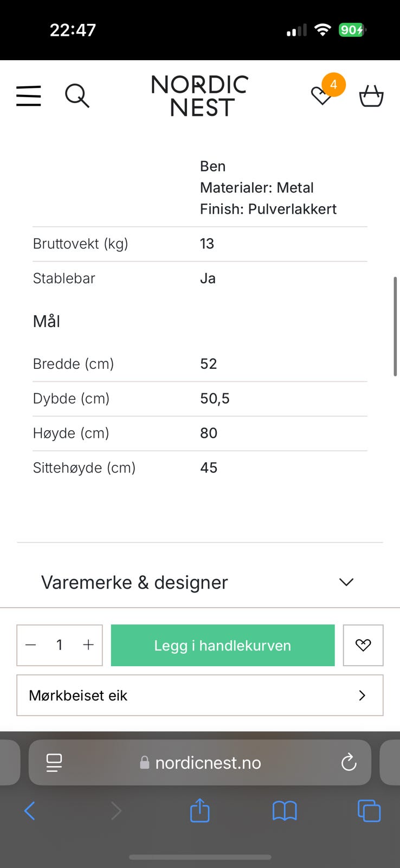This screenshot has height=868, width=400.
Task: Open Safari page settings reader icon
Action: pyautogui.click(x=54, y=763)
